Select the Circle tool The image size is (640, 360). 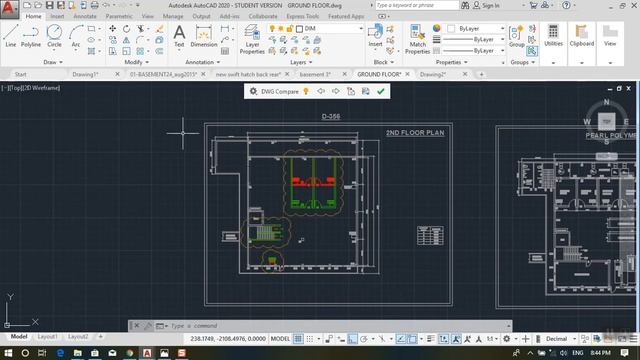point(54,36)
